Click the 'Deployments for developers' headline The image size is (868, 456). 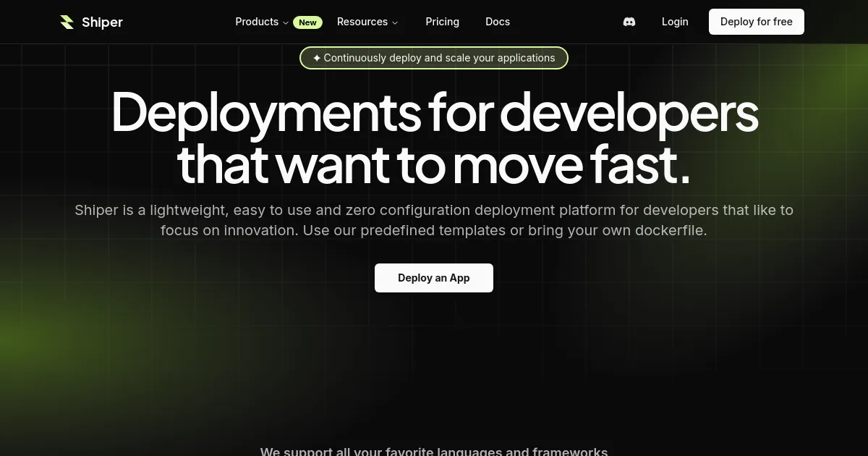click(x=434, y=112)
